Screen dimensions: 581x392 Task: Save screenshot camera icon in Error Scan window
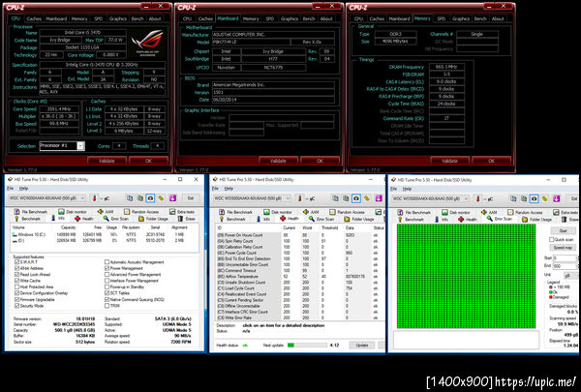tap(534, 198)
